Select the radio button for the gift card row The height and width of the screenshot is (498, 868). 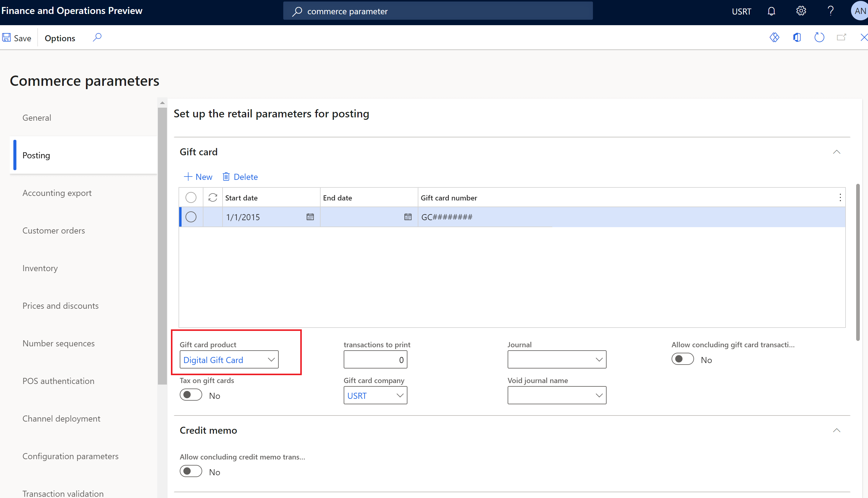point(191,217)
